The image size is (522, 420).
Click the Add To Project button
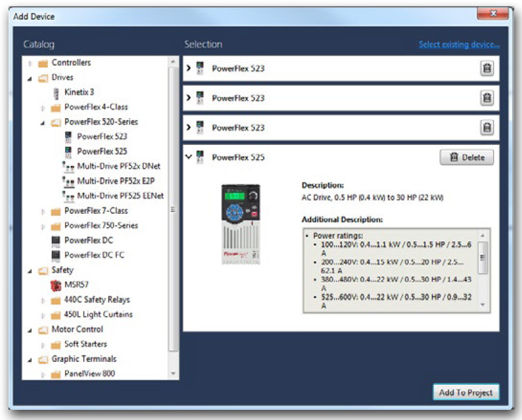(466, 393)
